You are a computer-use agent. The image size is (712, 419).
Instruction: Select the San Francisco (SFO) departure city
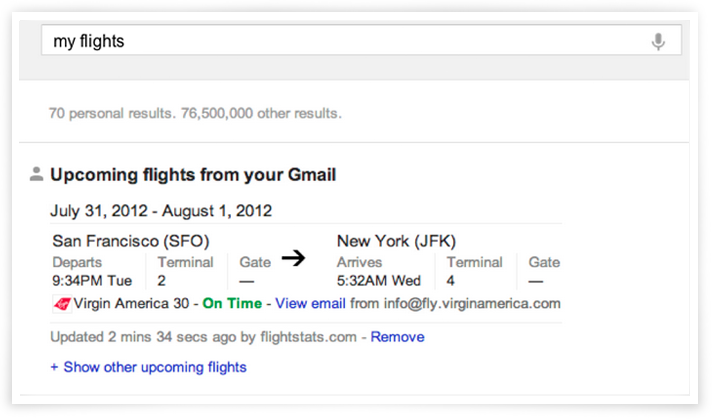(131, 240)
